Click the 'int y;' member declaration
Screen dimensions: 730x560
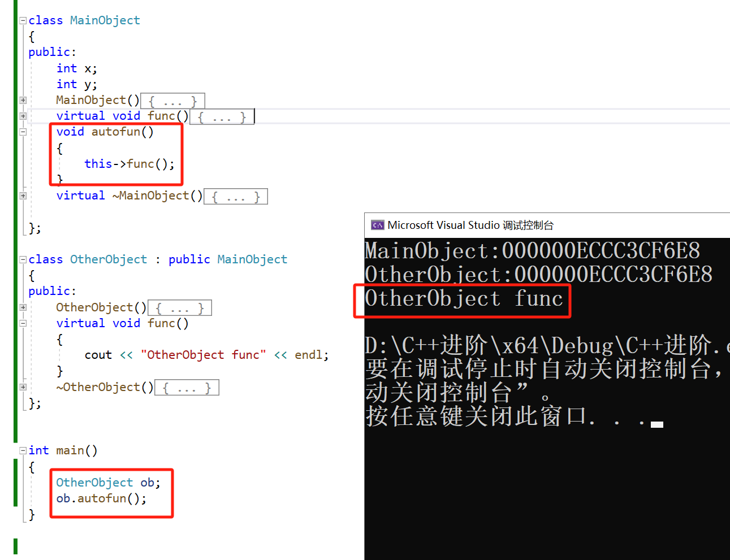point(77,84)
